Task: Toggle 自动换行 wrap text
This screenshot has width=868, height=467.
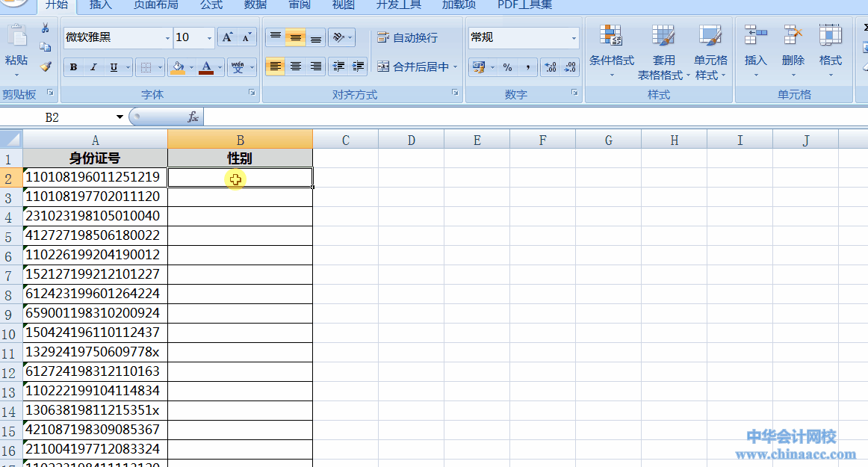Action: [408, 37]
